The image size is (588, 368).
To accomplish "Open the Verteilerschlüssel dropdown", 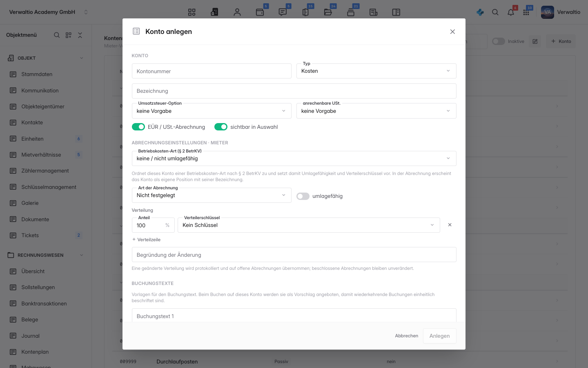I will pyautogui.click(x=309, y=225).
